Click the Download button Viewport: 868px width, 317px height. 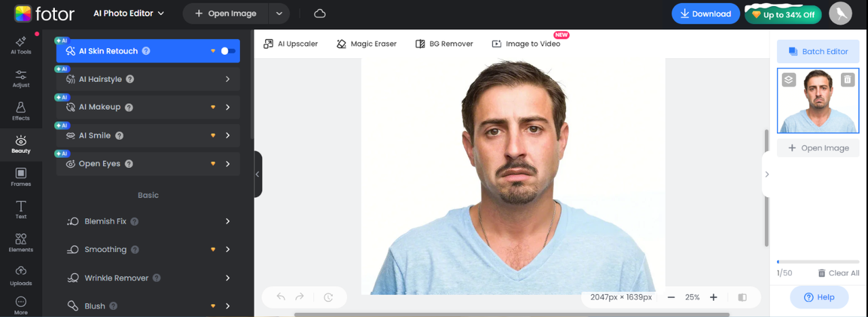pos(705,14)
